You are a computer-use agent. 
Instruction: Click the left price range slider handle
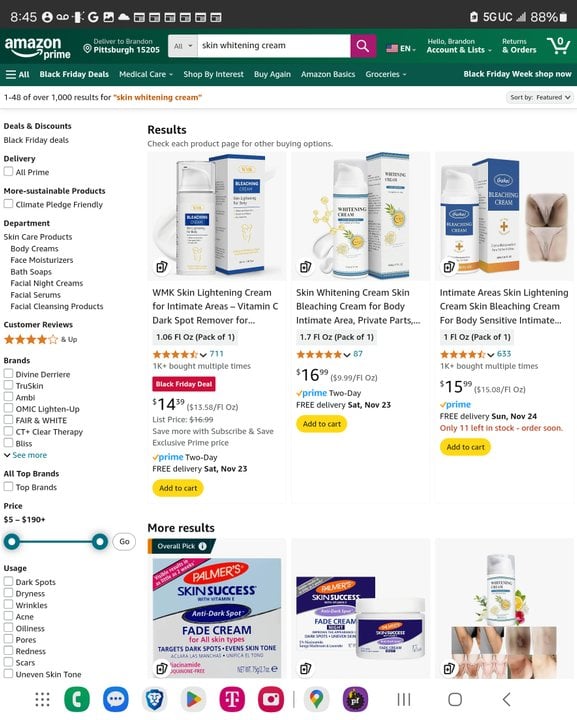tap(12, 542)
